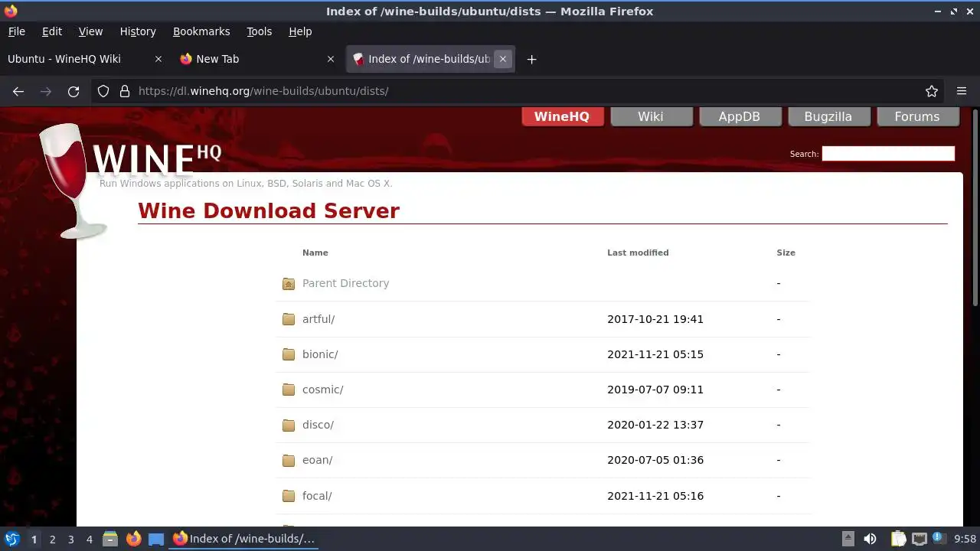980x551 pixels.
Task: Switch to the New Tab tab
Action: tap(257, 59)
